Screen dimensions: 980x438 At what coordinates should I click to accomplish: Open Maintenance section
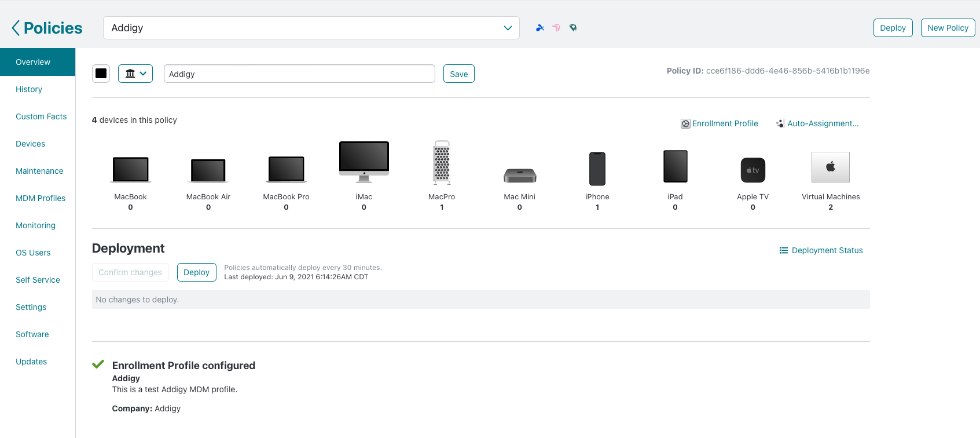pos(39,171)
